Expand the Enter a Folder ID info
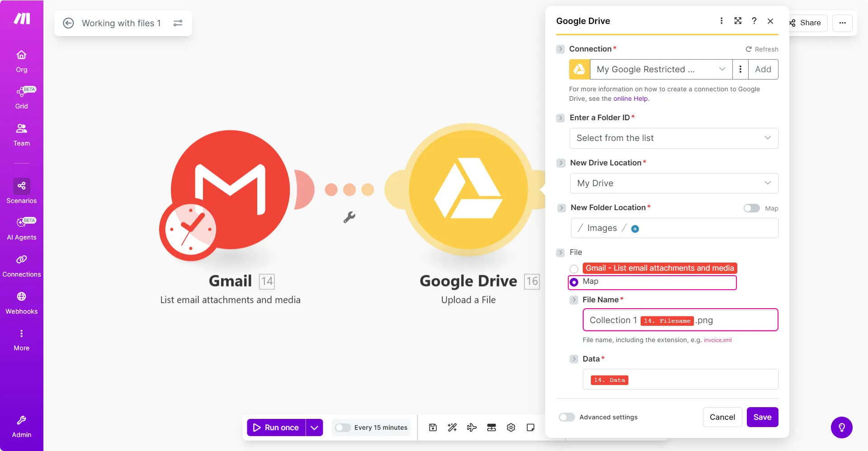 pos(561,118)
